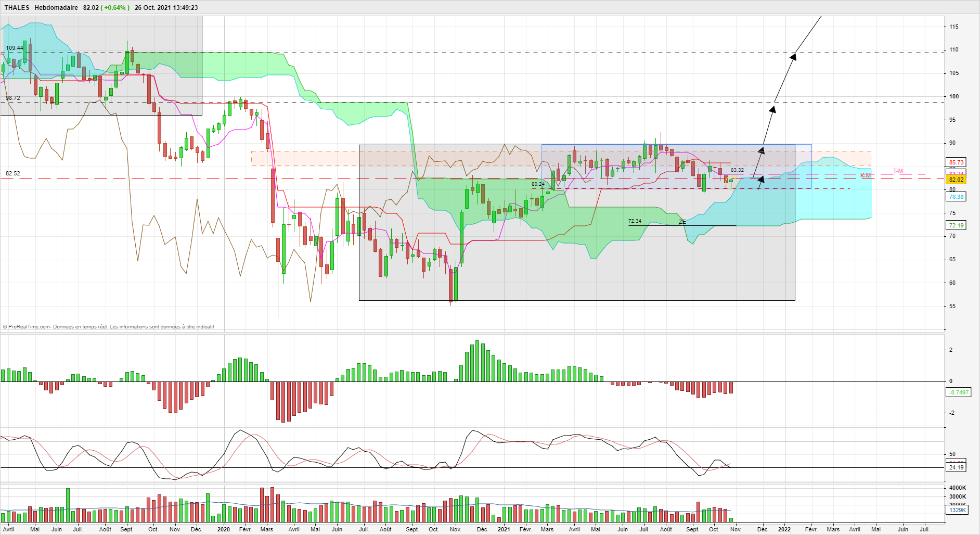Click the green 72.19 price tag
Image resolution: width=980 pixels, height=535 pixels.
[x=956, y=225]
